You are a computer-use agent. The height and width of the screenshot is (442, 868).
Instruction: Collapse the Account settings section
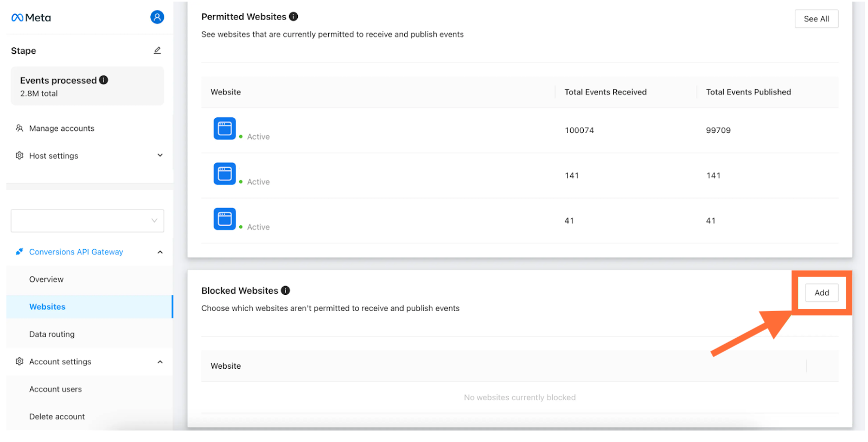160,362
